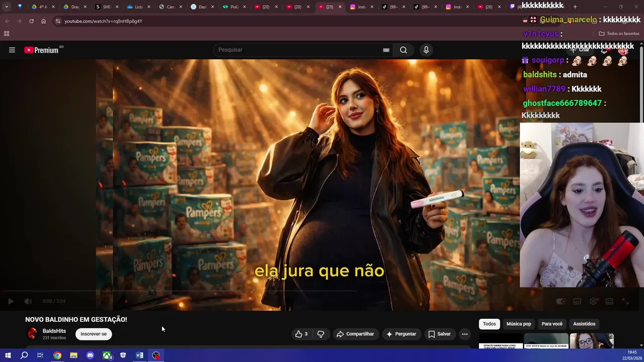The image size is (644, 362).
Task: Switch to theater mode in the player
Action: (x=609, y=301)
